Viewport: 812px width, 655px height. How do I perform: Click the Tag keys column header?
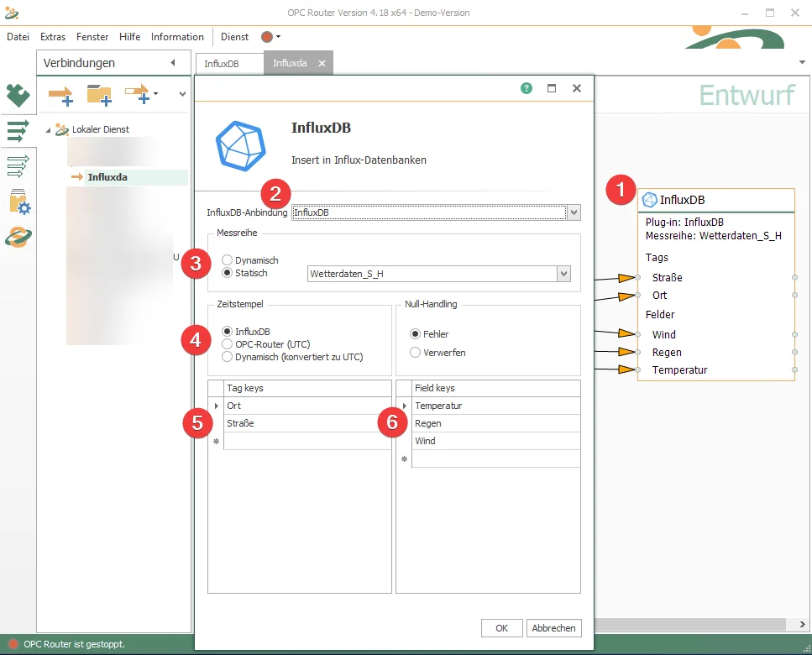point(307,388)
